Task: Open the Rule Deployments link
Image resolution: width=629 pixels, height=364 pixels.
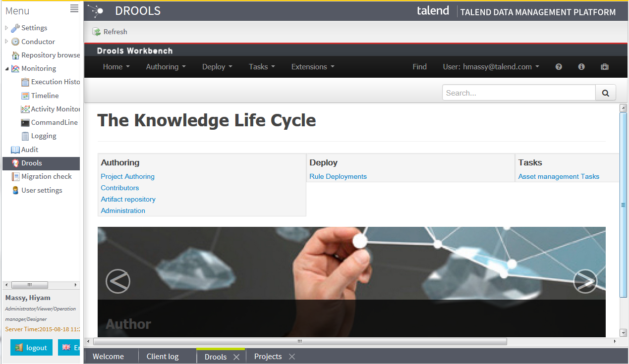Action: pyautogui.click(x=338, y=176)
